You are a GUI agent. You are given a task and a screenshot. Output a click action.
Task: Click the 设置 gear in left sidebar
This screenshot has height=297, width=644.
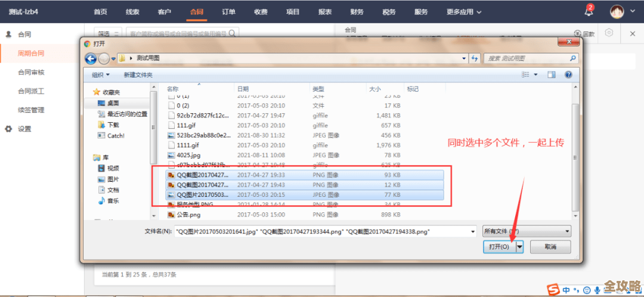click(x=8, y=129)
